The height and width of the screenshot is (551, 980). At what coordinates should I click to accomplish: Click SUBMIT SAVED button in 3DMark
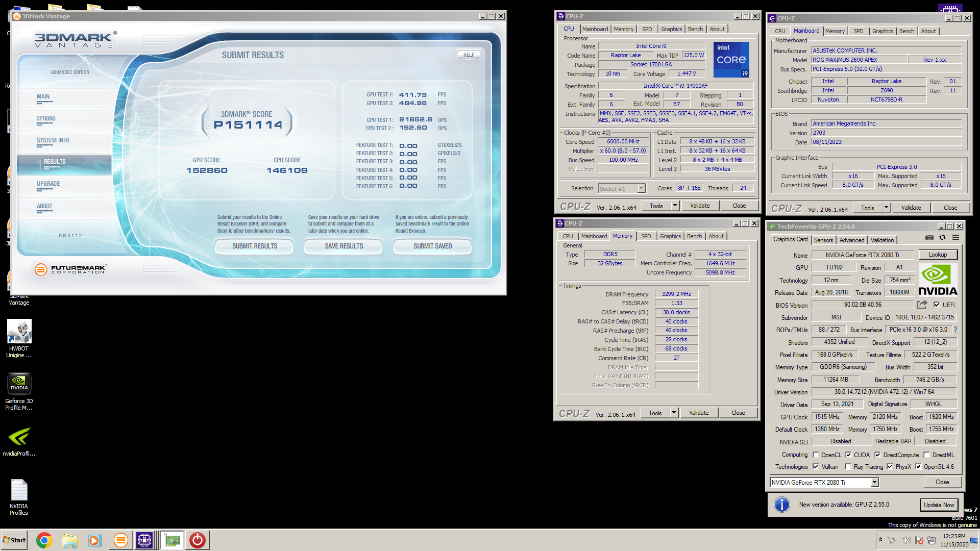coord(432,246)
